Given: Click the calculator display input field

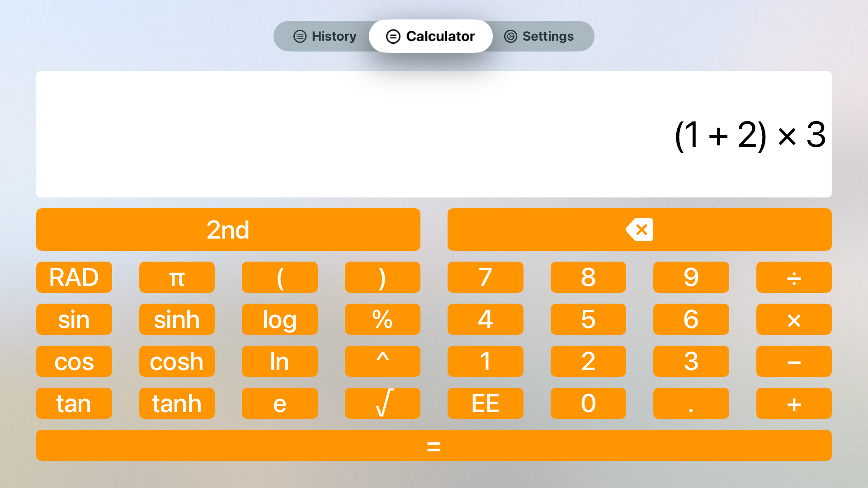Looking at the screenshot, I should click(x=434, y=133).
